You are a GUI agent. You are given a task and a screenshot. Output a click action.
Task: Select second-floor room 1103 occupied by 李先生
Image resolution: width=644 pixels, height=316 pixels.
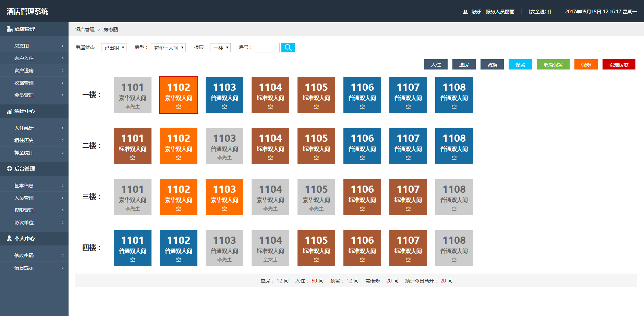224,146
